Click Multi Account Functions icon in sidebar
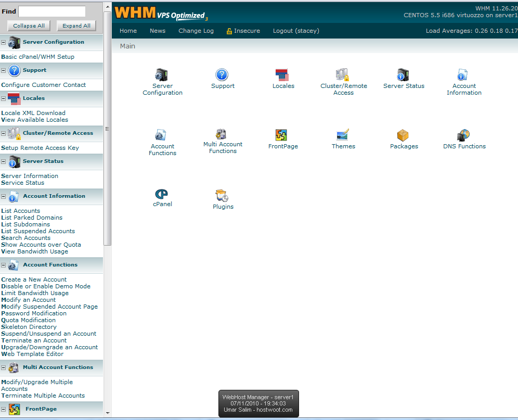Screen dimensions: 518x420 14,368
